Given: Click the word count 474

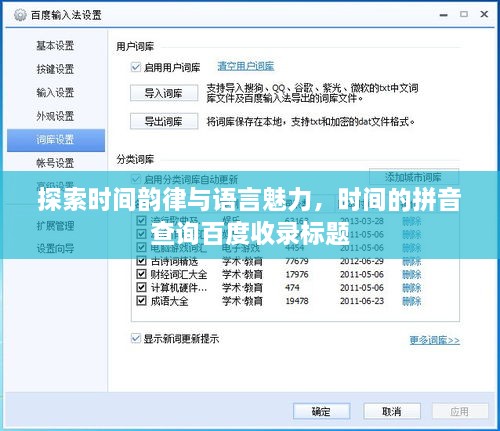Looking at the screenshot, I should click(x=292, y=288).
